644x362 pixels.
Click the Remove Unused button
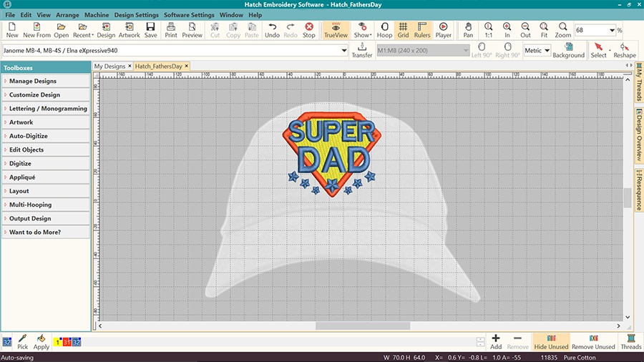(592, 341)
